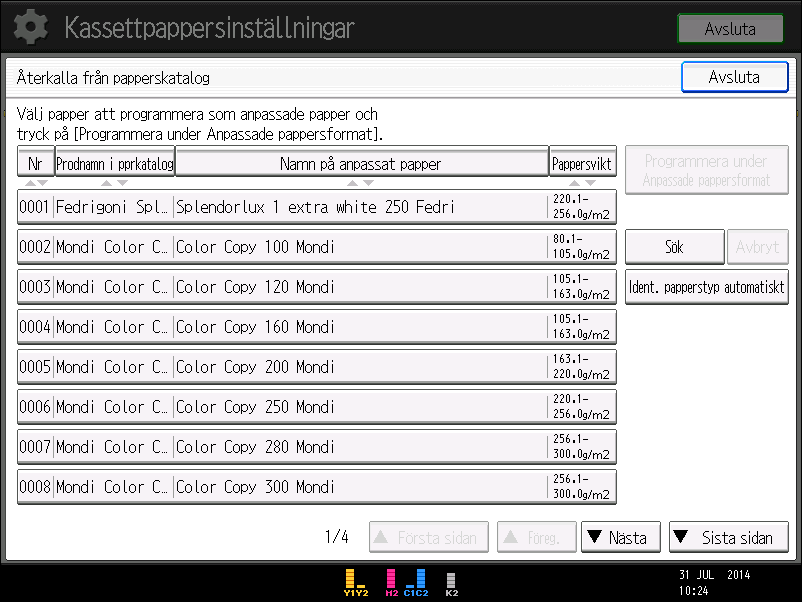
Task: Go to Nästa page
Action: coord(620,537)
